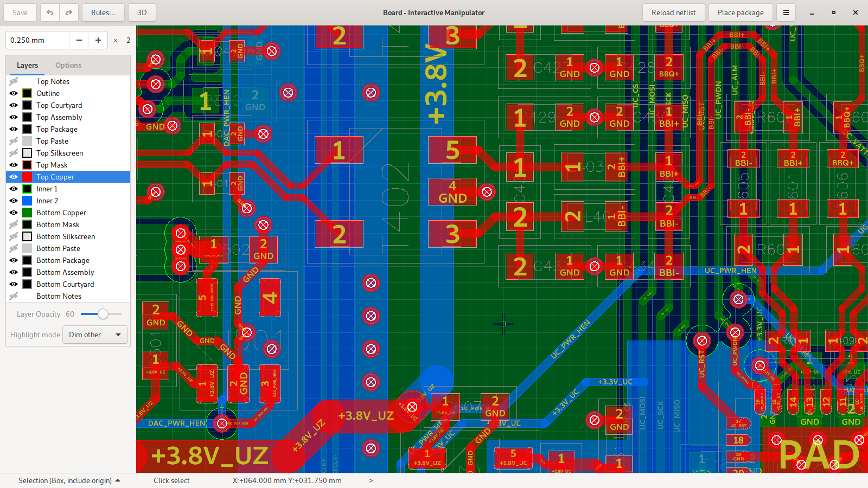868x488 pixels.
Task: Toggle visibility of Bottom Copper layer
Action: coord(14,213)
